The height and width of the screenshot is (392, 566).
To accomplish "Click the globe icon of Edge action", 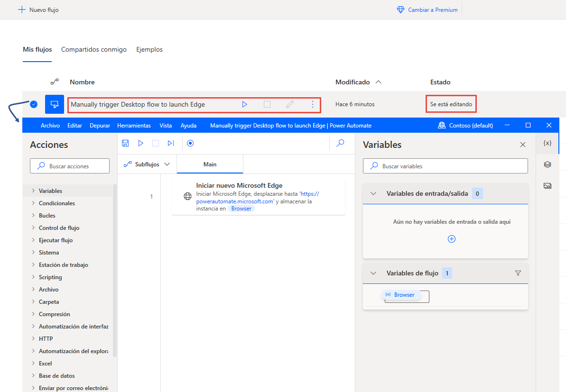I will tap(188, 196).
